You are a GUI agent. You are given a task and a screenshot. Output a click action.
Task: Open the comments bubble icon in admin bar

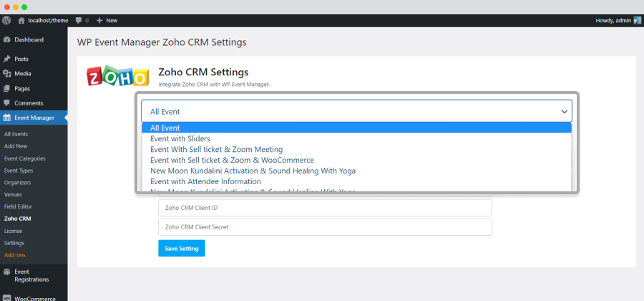point(79,20)
